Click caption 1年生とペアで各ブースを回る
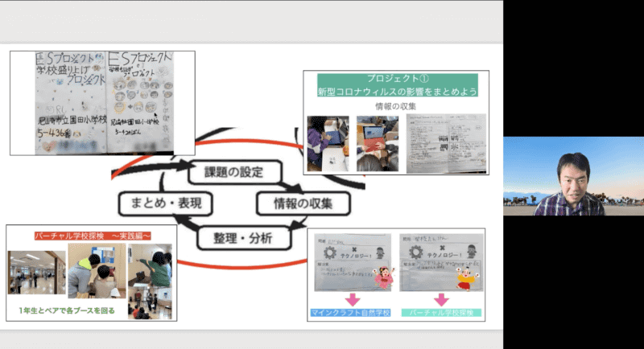 (67, 310)
